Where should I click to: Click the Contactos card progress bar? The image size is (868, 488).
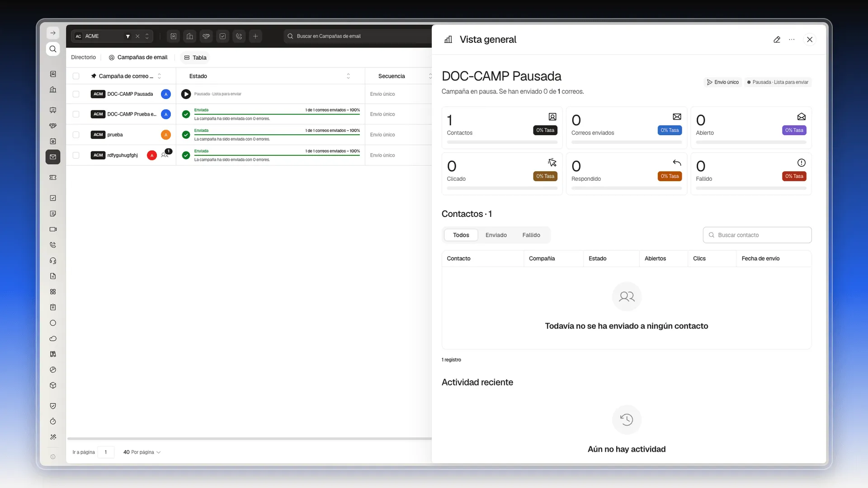502,142
